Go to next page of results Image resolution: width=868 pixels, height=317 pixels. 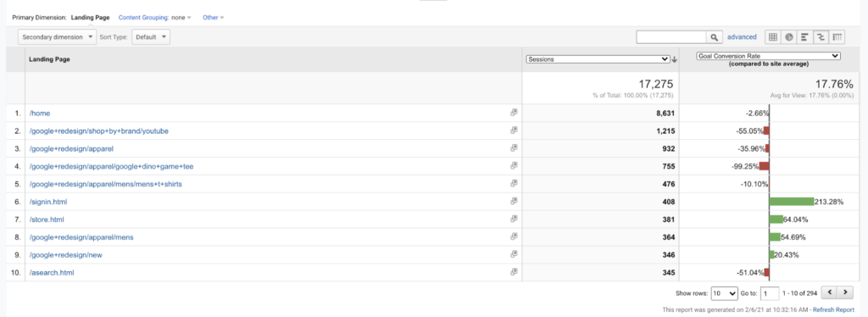pos(845,292)
